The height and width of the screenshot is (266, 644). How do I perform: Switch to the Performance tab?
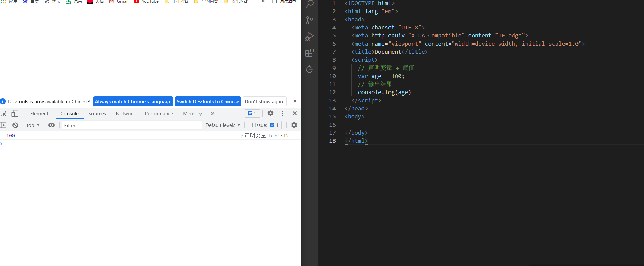[159, 114]
